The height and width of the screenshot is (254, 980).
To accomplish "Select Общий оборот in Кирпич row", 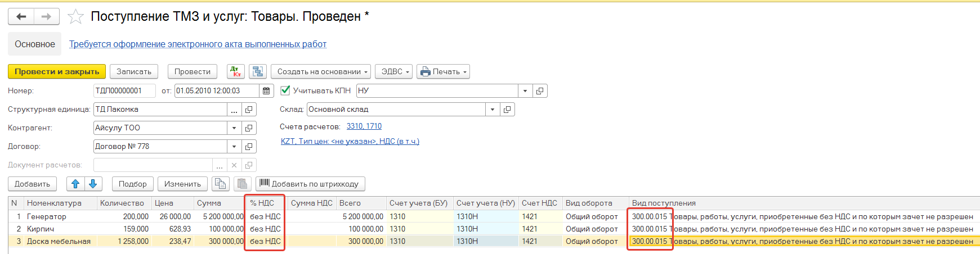I will 596,229.
